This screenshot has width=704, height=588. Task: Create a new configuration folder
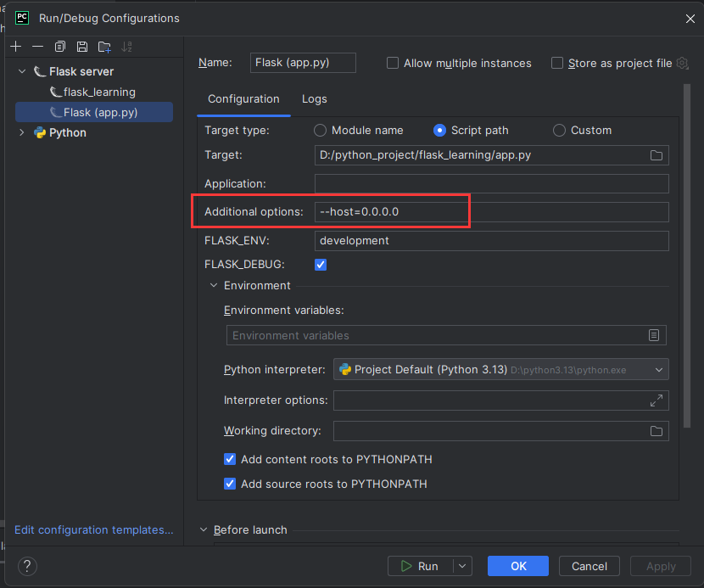click(104, 47)
